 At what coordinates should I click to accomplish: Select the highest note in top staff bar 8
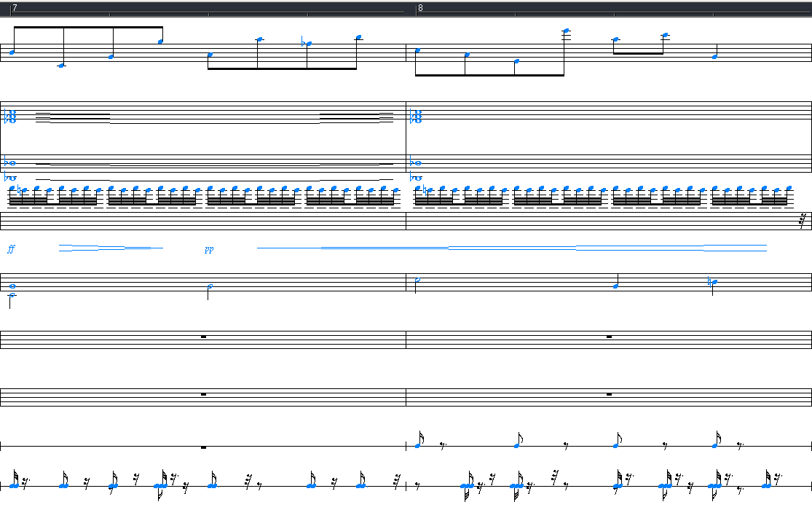566,31
